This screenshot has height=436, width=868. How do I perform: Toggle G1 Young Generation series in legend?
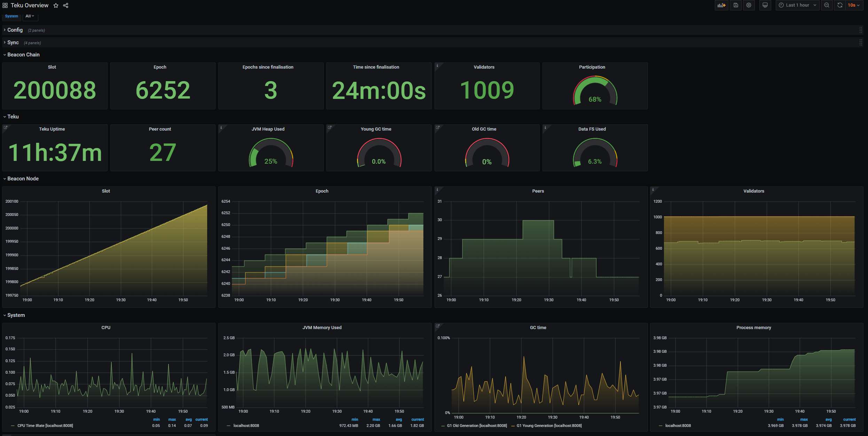(x=549, y=426)
